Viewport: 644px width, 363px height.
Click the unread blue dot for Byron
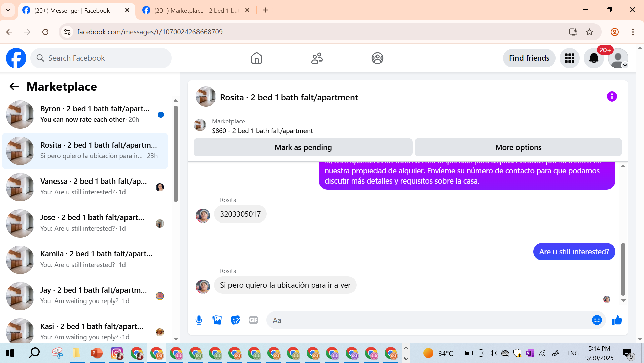(161, 115)
